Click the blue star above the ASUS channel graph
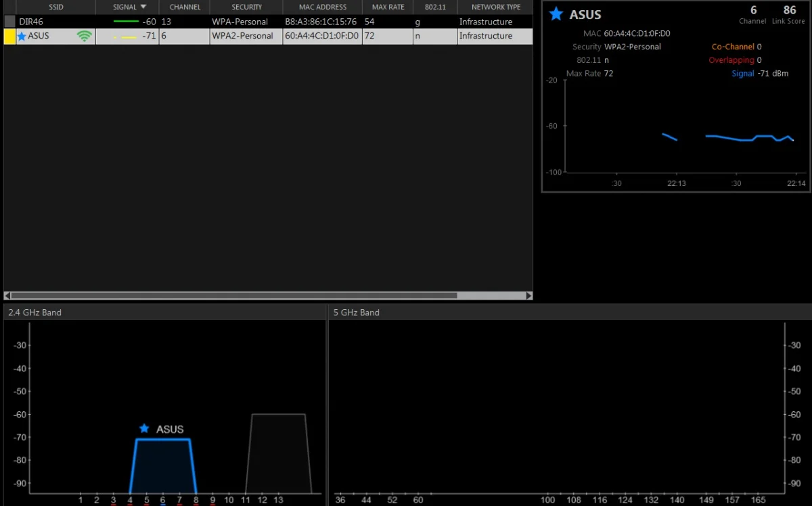Viewport: 812px width, 506px height. [x=143, y=428]
